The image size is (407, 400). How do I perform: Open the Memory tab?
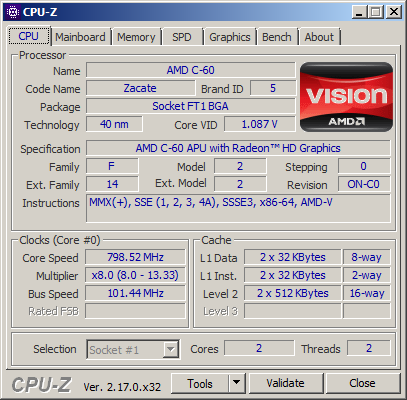(136, 37)
